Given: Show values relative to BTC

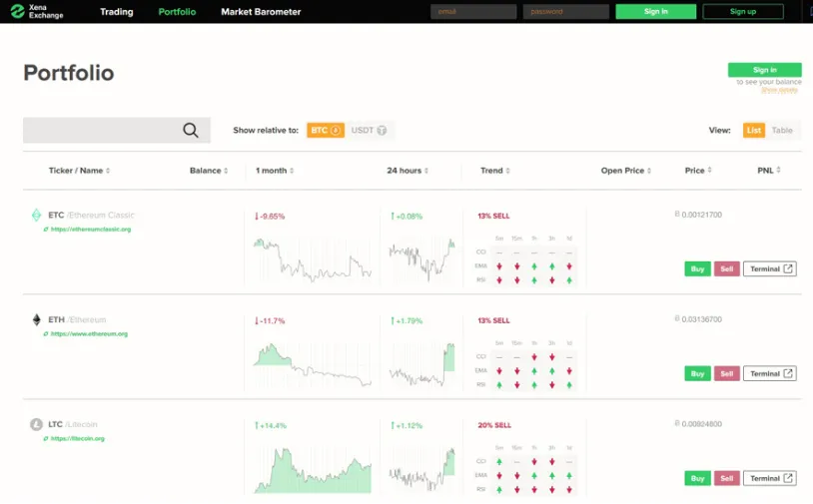Looking at the screenshot, I should coord(326,130).
